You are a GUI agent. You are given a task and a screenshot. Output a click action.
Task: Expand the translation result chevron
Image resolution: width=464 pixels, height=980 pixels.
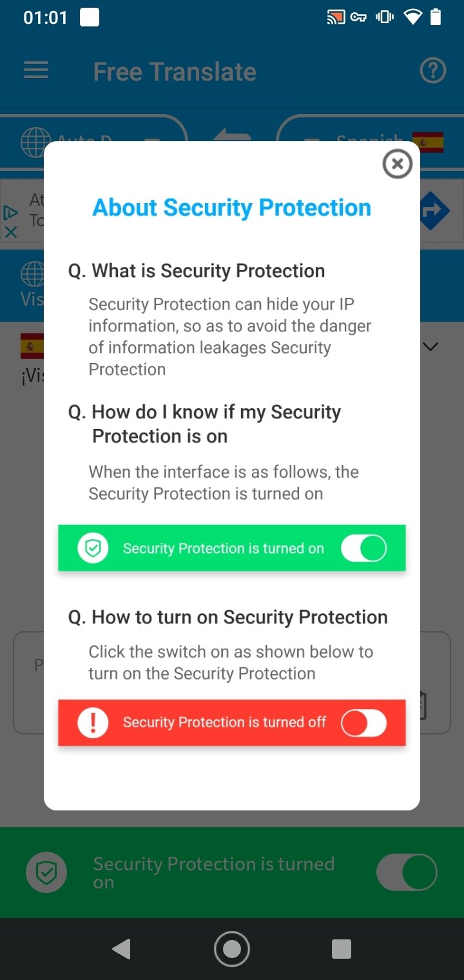(430, 347)
